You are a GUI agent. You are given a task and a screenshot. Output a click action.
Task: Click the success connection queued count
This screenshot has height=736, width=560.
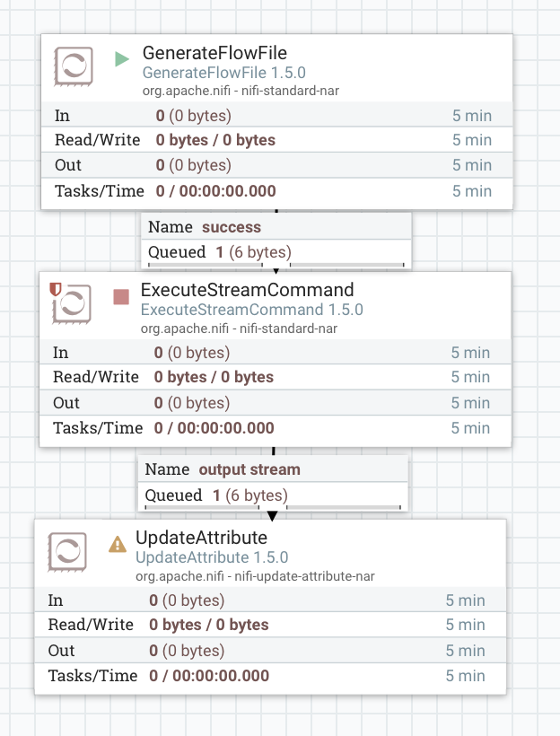point(220,252)
